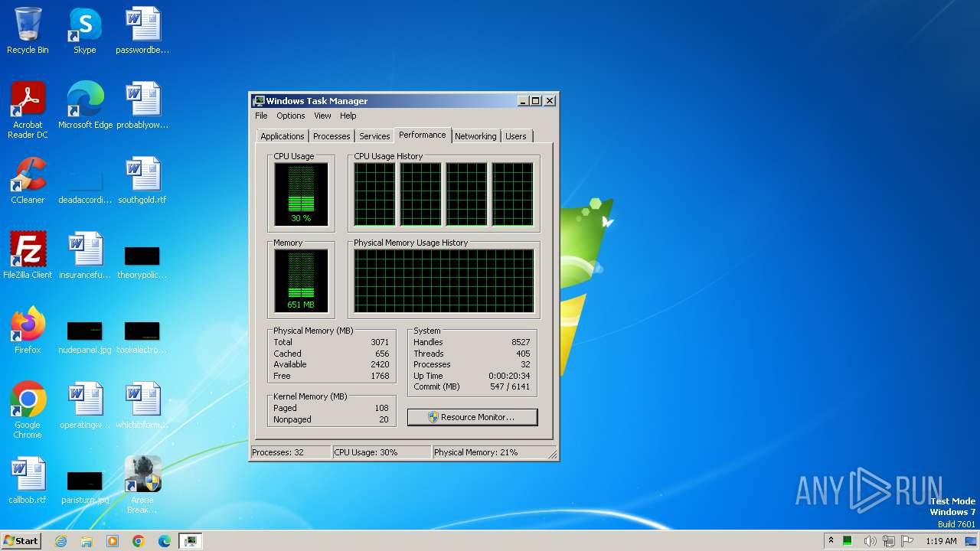Select the probablyow... document icon
Screen dimensions: 980x551
click(142, 106)
